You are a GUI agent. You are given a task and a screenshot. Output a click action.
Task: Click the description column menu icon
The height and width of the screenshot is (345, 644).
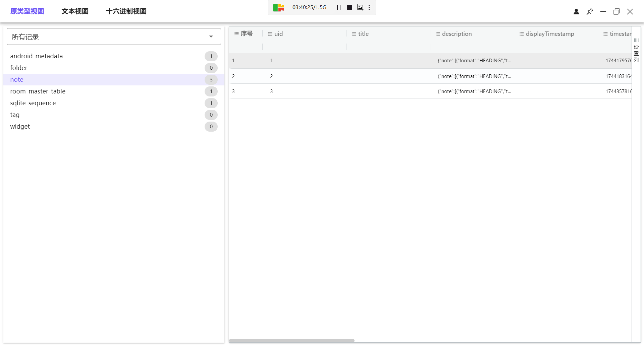pos(438,34)
